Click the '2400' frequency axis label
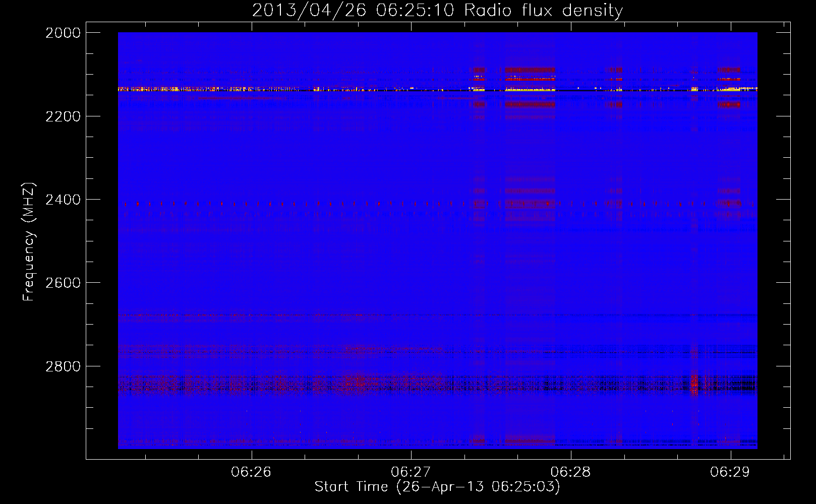The width and height of the screenshot is (816, 504). [x=63, y=200]
